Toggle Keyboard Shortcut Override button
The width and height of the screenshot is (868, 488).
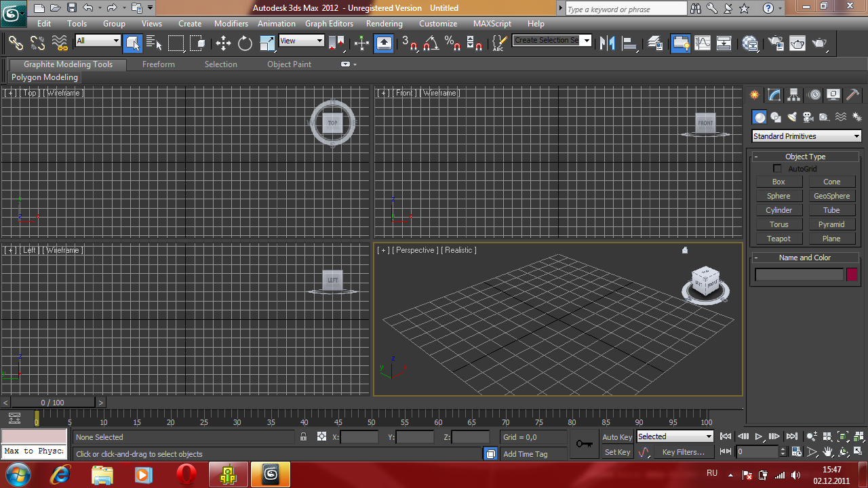click(384, 43)
